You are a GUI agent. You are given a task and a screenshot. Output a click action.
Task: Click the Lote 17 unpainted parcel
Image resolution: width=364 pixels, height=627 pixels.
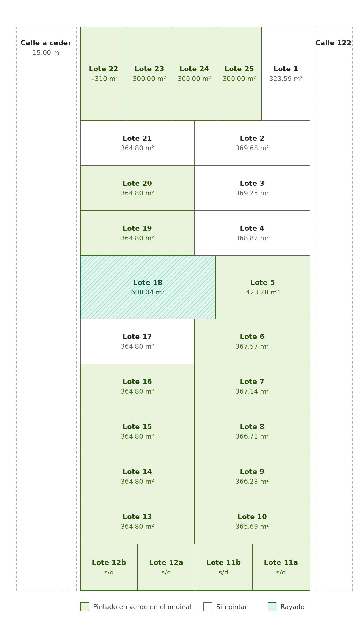click(x=137, y=341)
